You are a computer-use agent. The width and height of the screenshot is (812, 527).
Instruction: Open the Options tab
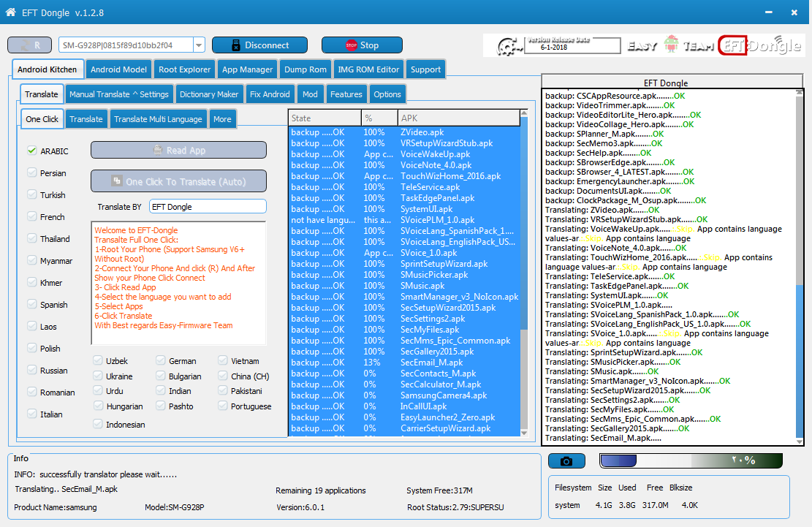387,94
